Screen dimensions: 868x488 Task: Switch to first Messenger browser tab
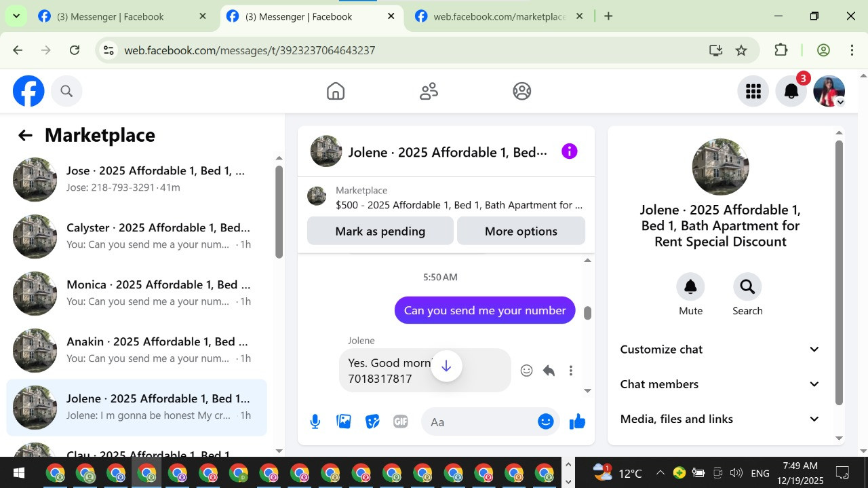[123, 17]
